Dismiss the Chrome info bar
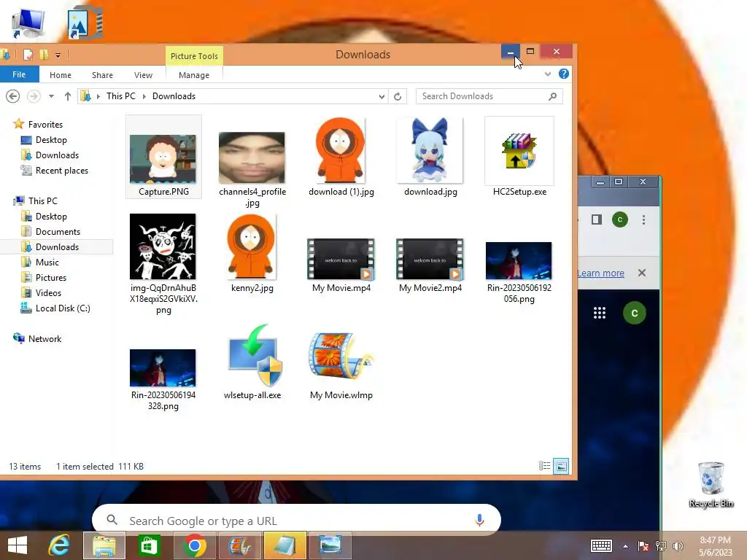The width and height of the screenshot is (747, 560). tap(642, 273)
